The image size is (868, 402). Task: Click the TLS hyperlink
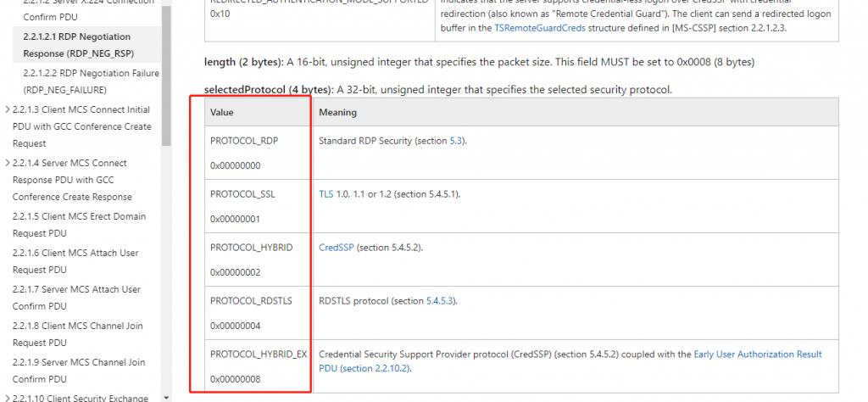(x=327, y=193)
